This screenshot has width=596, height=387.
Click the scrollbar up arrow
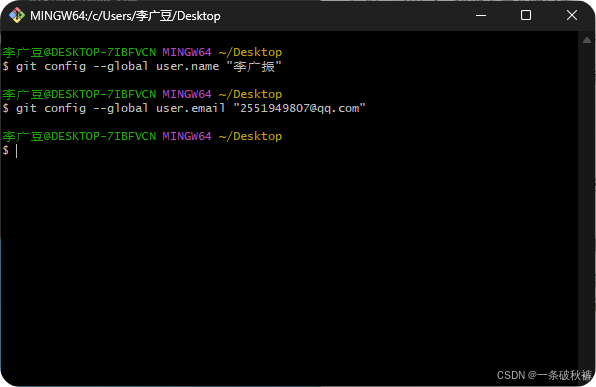pyautogui.click(x=586, y=40)
